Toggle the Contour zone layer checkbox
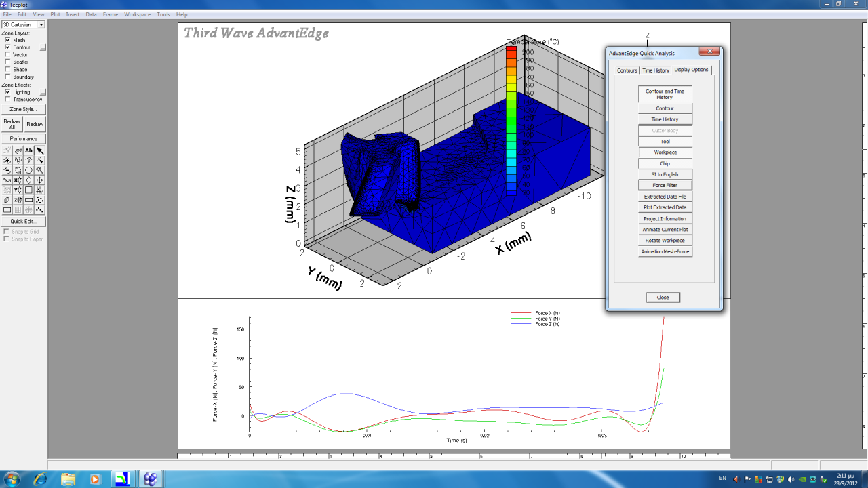This screenshot has width=868, height=488. click(x=7, y=47)
